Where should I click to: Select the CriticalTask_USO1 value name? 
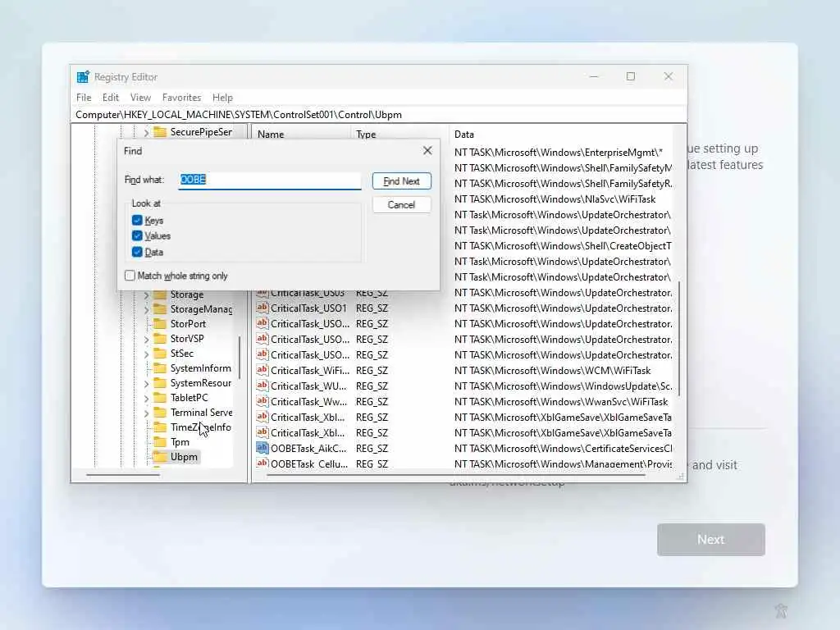(308, 308)
